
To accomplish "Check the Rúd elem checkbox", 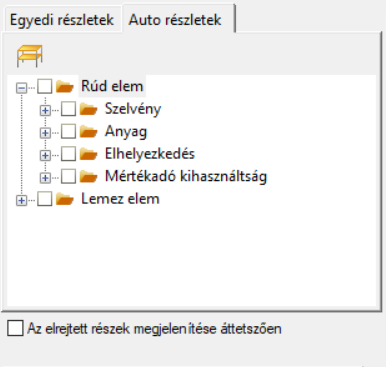I will coord(45,87).
